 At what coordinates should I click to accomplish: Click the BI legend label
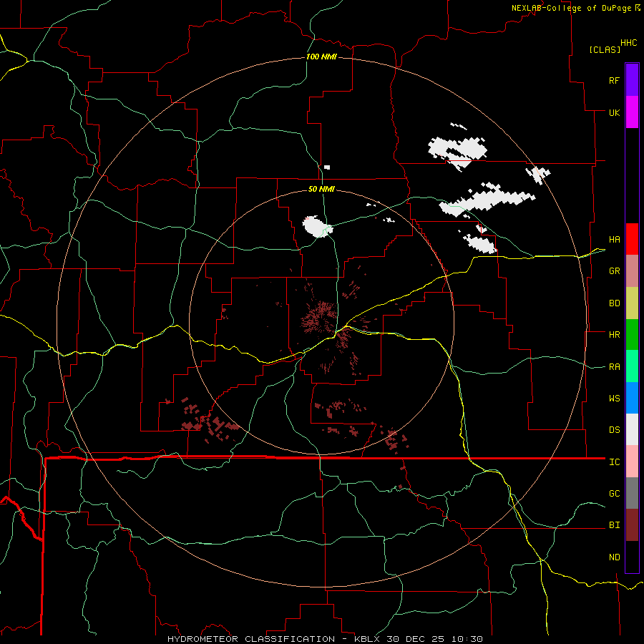coord(614,525)
